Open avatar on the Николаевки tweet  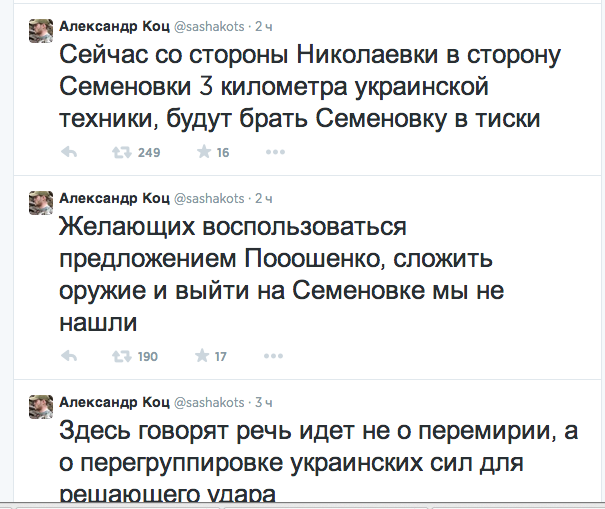(39, 30)
